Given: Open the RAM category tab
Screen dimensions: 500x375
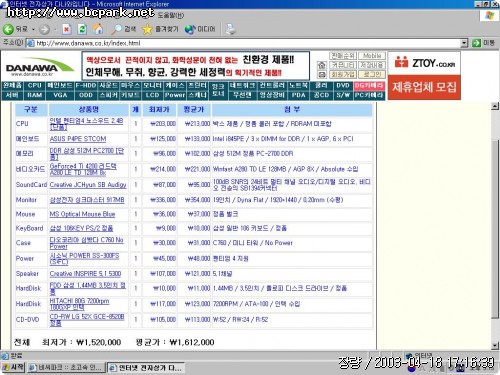Looking at the screenshot, I should (x=35, y=95).
